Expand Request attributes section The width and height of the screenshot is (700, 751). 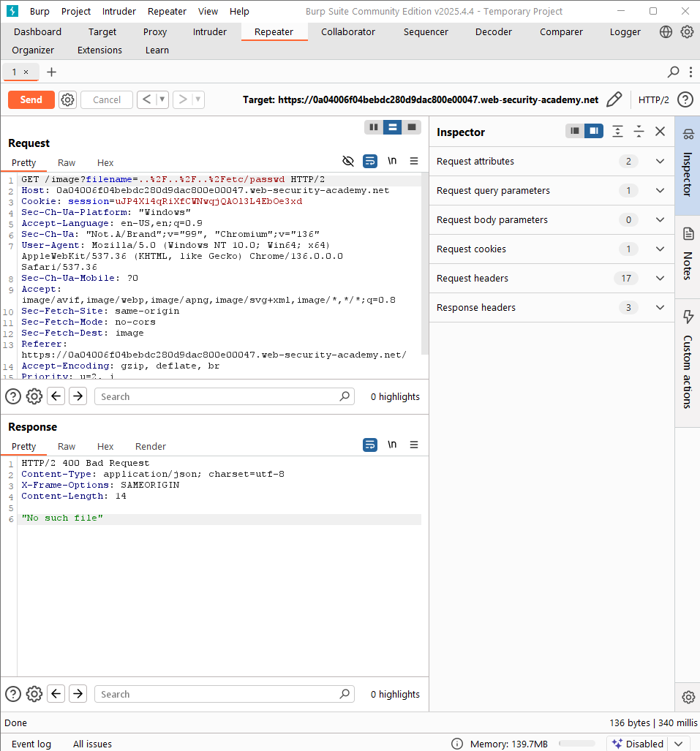click(552, 162)
